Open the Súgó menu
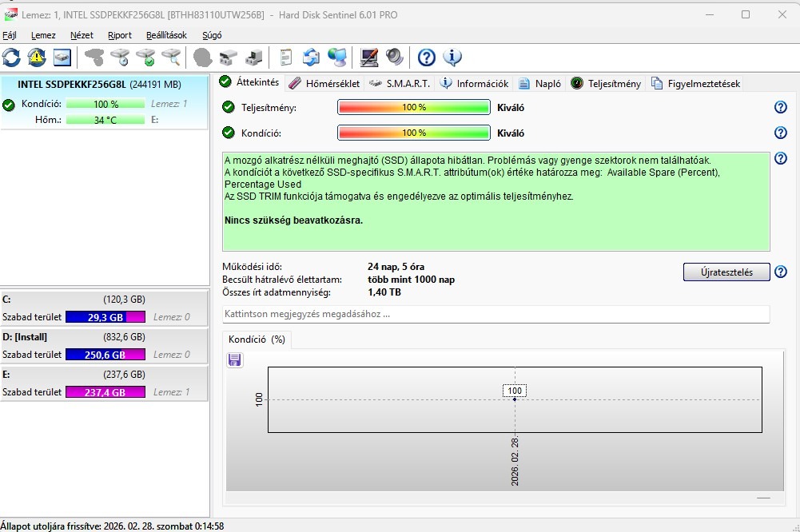 pyautogui.click(x=212, y=35)
